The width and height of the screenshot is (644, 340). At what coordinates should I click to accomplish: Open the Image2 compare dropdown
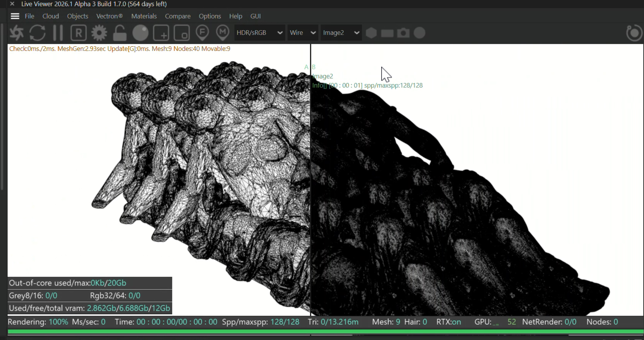(341, 33)
